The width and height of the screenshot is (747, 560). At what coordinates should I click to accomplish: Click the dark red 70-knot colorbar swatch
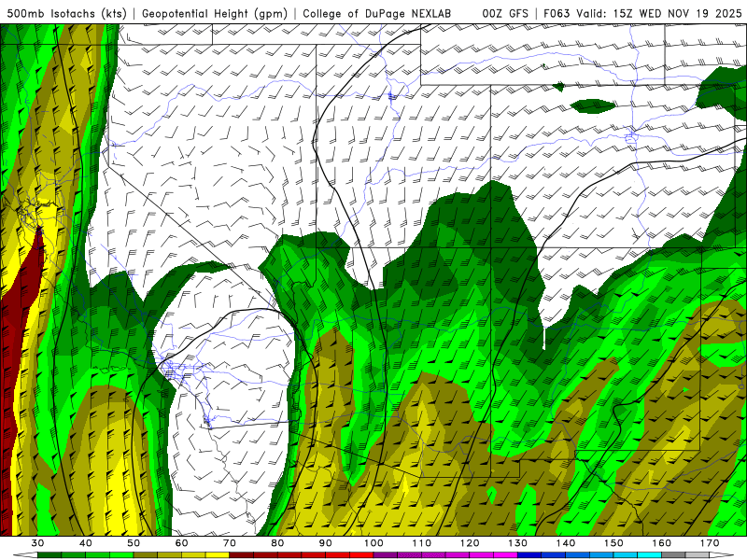pos(242,555)
